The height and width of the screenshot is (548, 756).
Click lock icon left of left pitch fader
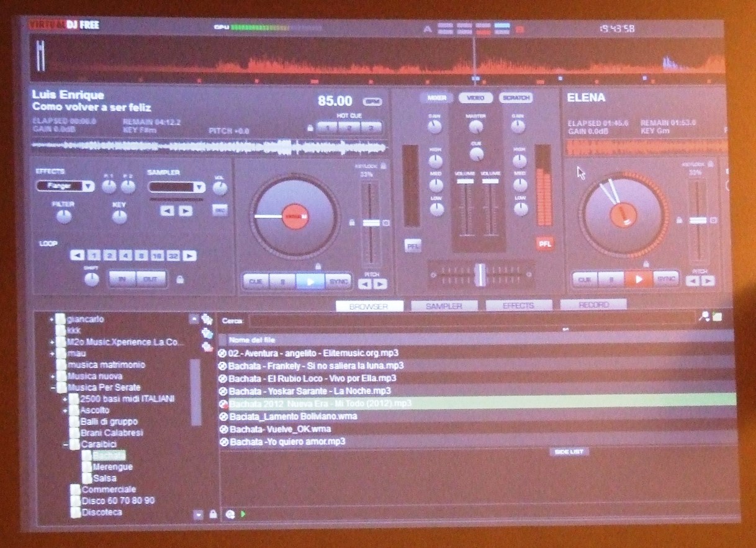(x=352, y=222)
